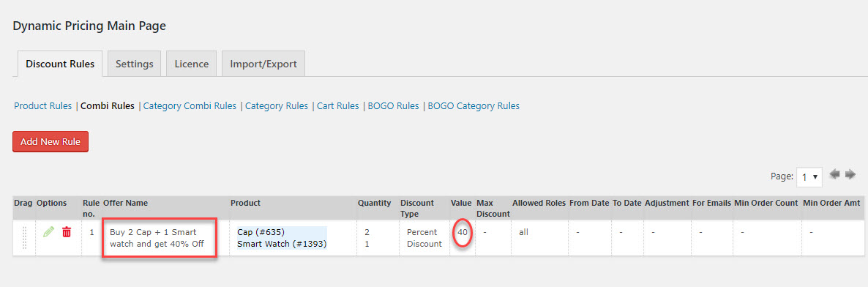
Task: Delete rule 1 using the red trash icon
Action: [67, 232]
